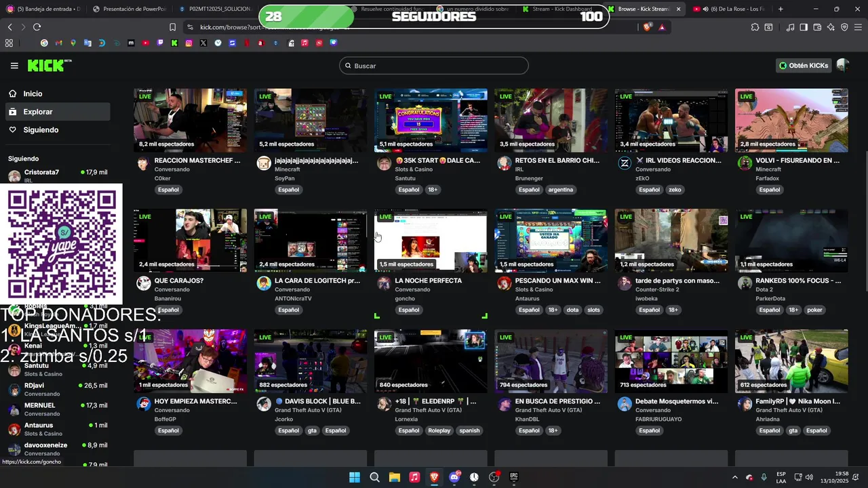The width and height of the screenshot is (868, 488).
Task: Open Cristorata7 in Siguiendo list
Action: [58, 176]
